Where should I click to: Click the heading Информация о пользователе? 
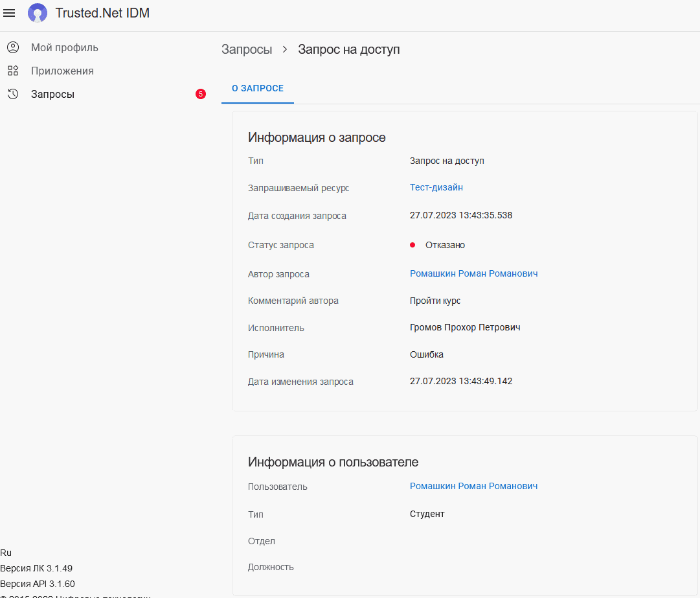tap(333, 462)
